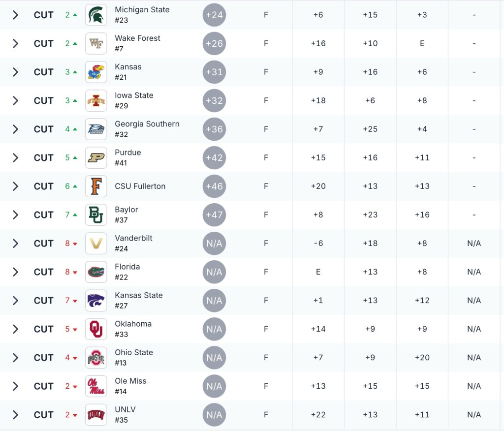Expand the Kansas State row
The width and height of the screenshot is (504, 431).
15,300
